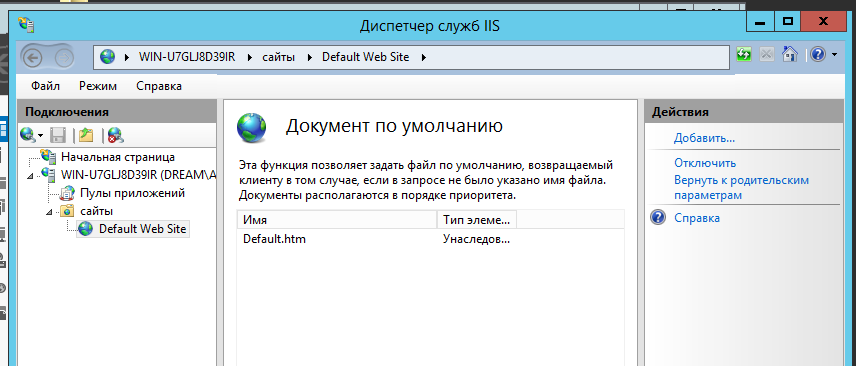Image resolution: width=856 pixels, height=366 pixels.
Task: Click the Подключения panel header
Action: (x=117, y=112)
